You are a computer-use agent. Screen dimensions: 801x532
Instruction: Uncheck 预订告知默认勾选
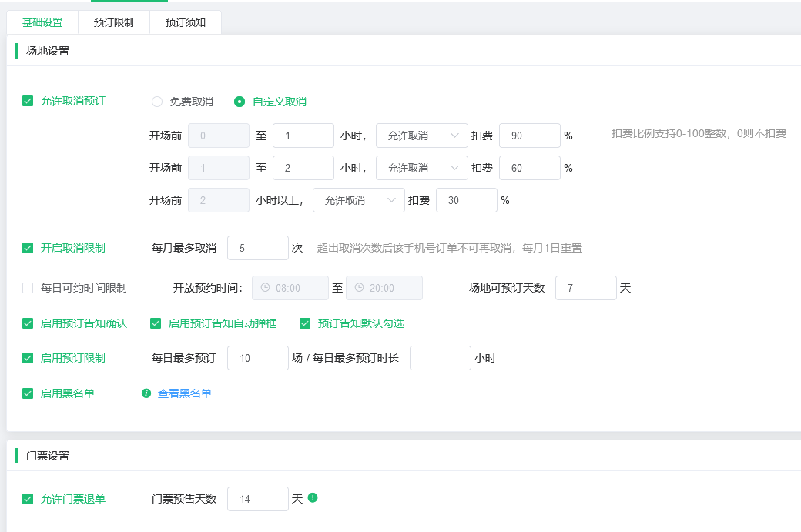[305, 323]
